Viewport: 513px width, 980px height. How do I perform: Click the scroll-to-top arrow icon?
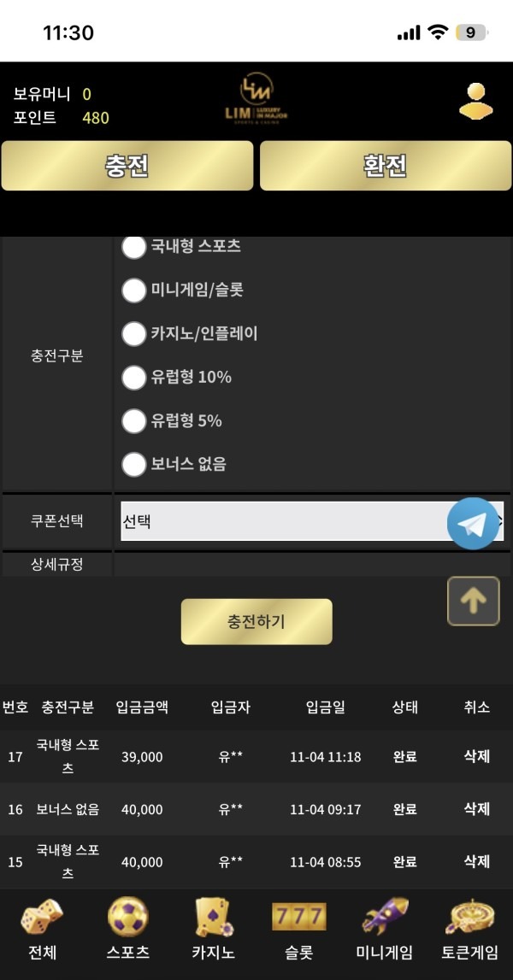474,601
